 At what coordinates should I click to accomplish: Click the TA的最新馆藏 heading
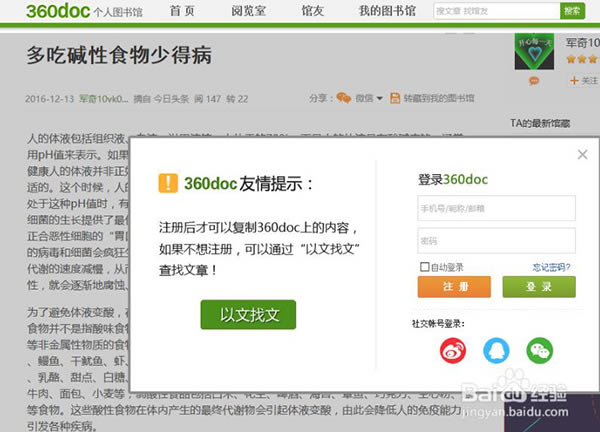pyautogui.click(x=540, y=123)
